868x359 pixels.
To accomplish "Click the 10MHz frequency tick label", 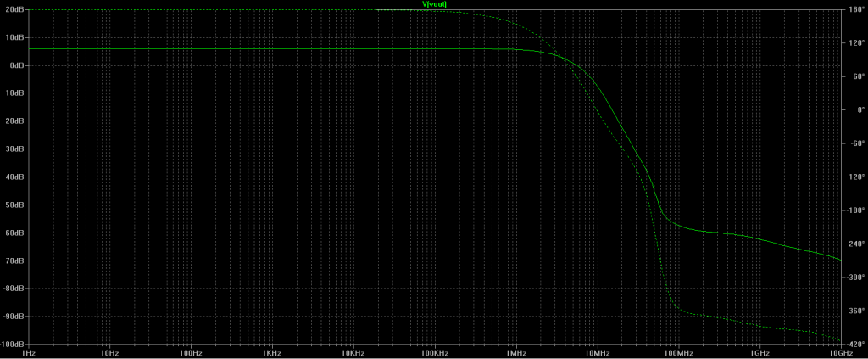I will 596,353.
